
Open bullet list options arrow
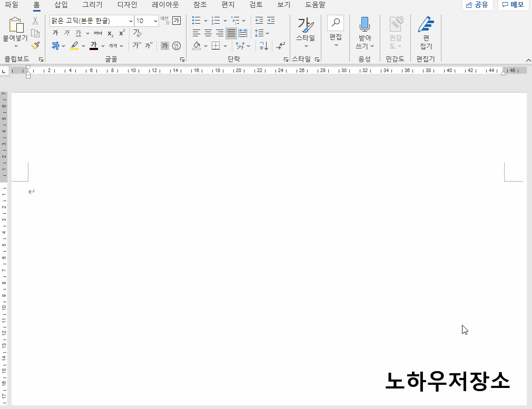(x=205, y=21)
